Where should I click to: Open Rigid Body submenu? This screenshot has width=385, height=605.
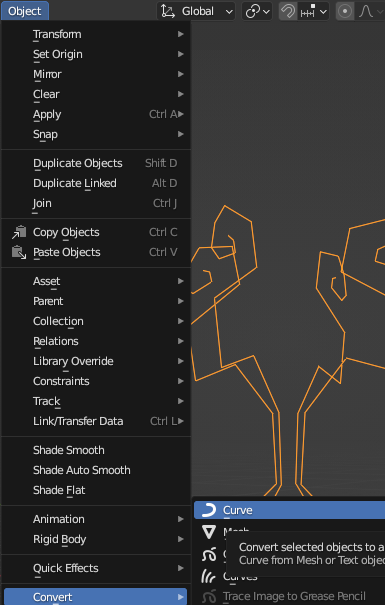tap(96, 539)
